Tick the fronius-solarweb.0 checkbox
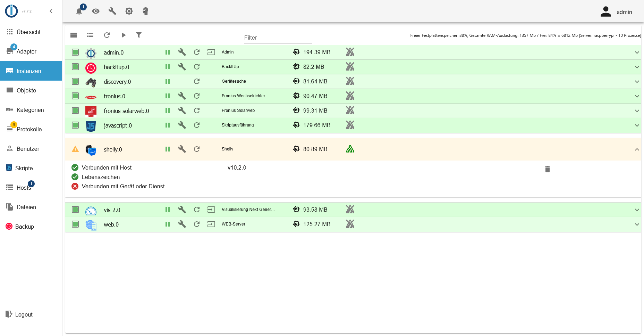Screen dimensions: 644x336 [x=75, y=110]
